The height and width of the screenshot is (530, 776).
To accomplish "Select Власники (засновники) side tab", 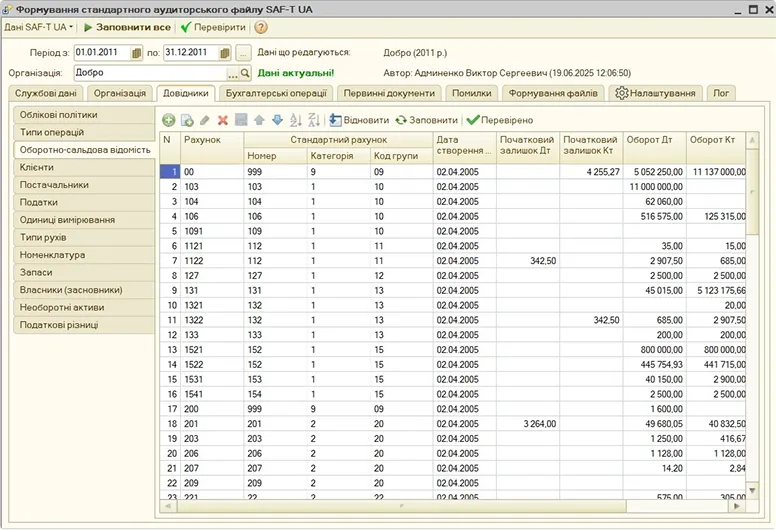I will [84, 290].
